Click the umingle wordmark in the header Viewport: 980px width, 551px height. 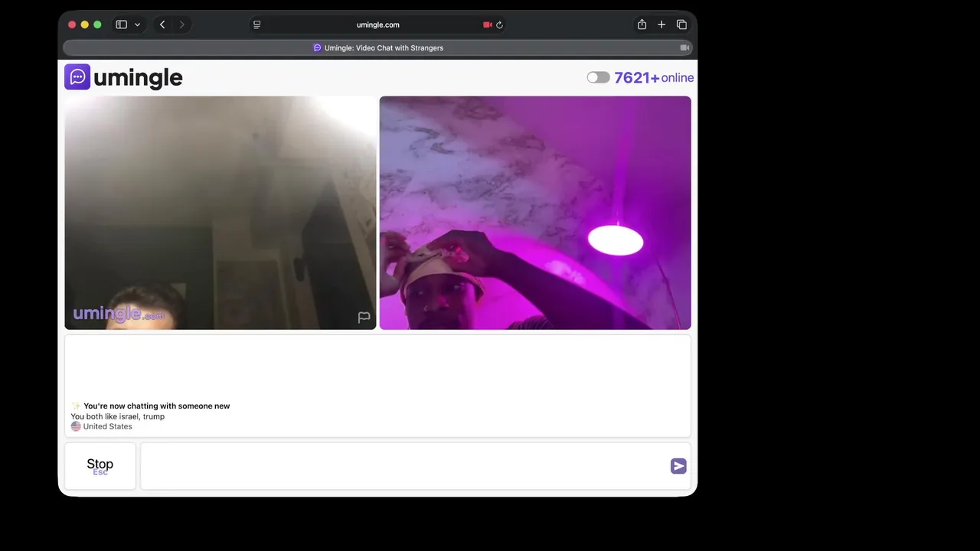click(x=138, y=77)
